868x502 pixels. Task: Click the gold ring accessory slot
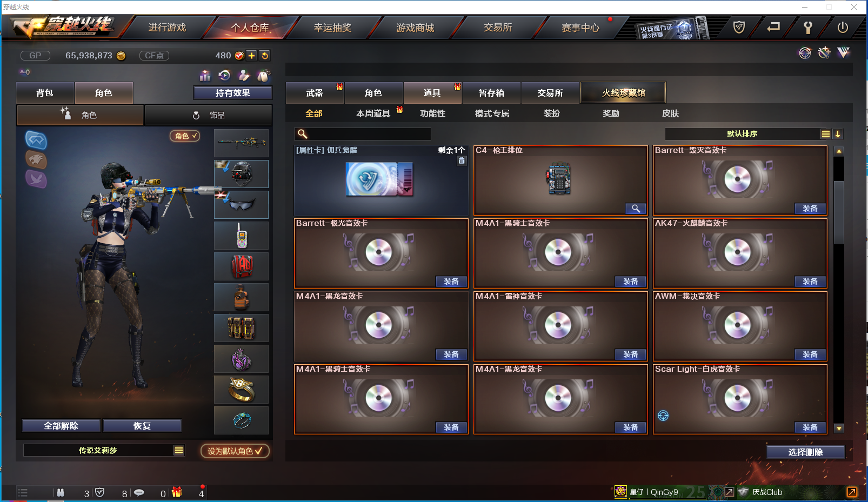[x=241, y=390]
